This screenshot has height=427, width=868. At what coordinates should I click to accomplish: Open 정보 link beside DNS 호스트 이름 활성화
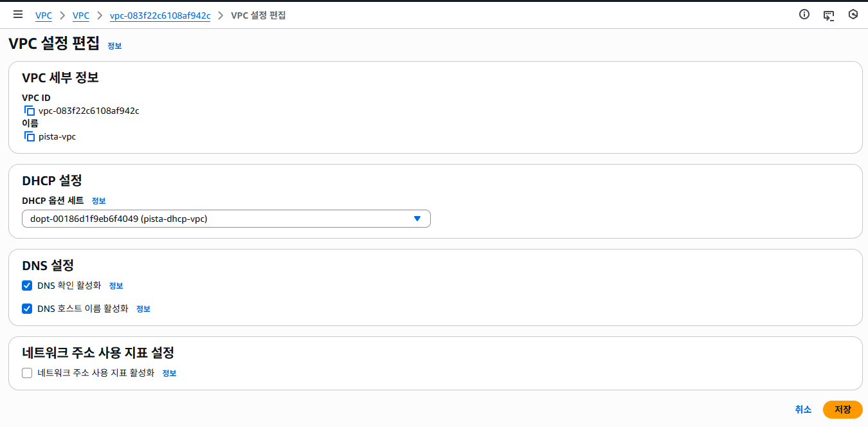[143, 309]
